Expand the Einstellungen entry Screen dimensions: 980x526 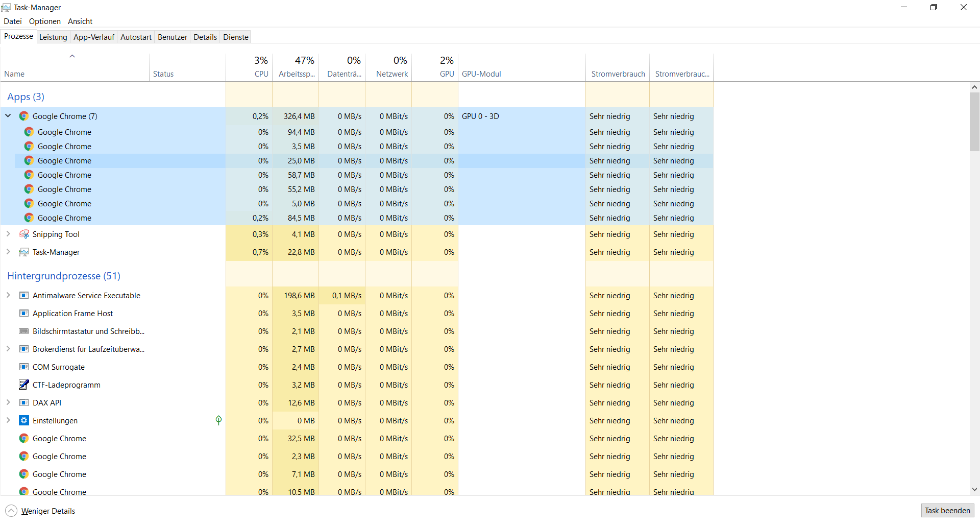tap(8, 420)
